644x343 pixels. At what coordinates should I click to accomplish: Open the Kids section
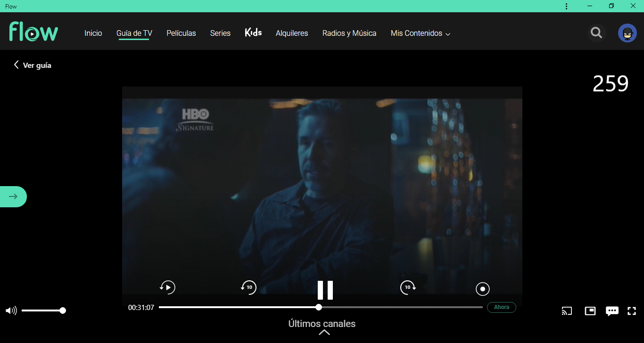(x=253, y=33)
